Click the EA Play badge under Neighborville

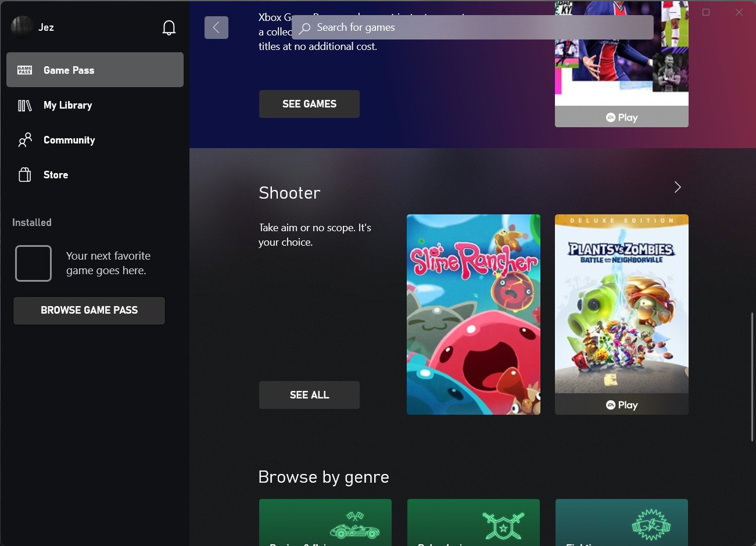coord(622,405)
